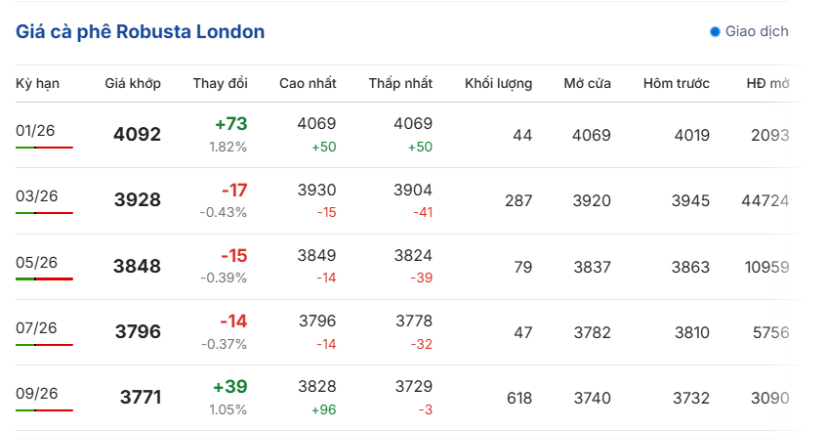
Task: Click the blue Giao dịch status dot
Action: (x=715, y=32)
